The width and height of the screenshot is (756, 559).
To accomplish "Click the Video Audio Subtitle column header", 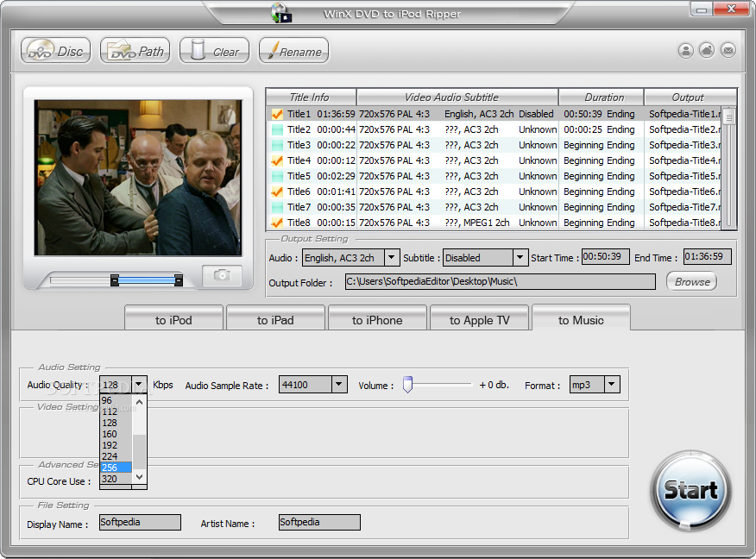I will click(457, 97).
